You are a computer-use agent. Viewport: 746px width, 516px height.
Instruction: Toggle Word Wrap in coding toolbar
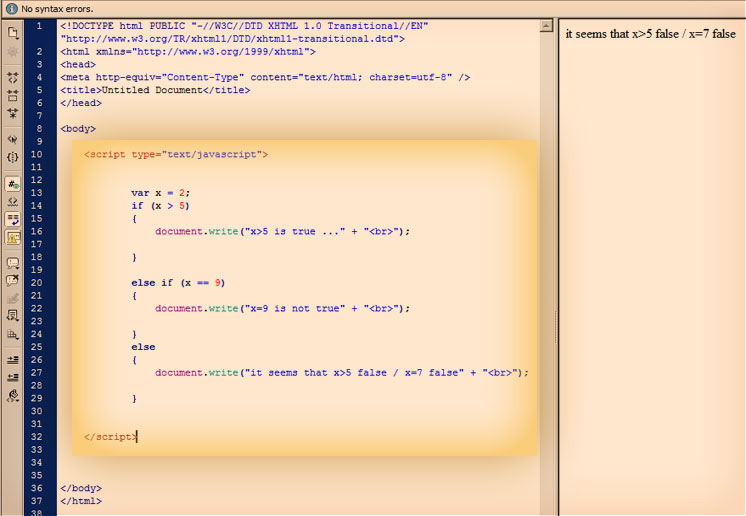pyautogui.click(x=13, y=219)
